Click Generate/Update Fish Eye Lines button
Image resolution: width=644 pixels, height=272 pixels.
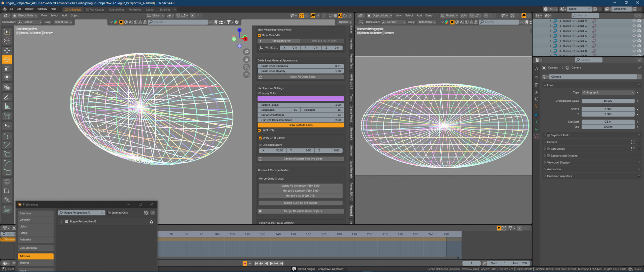click(303, 159)
